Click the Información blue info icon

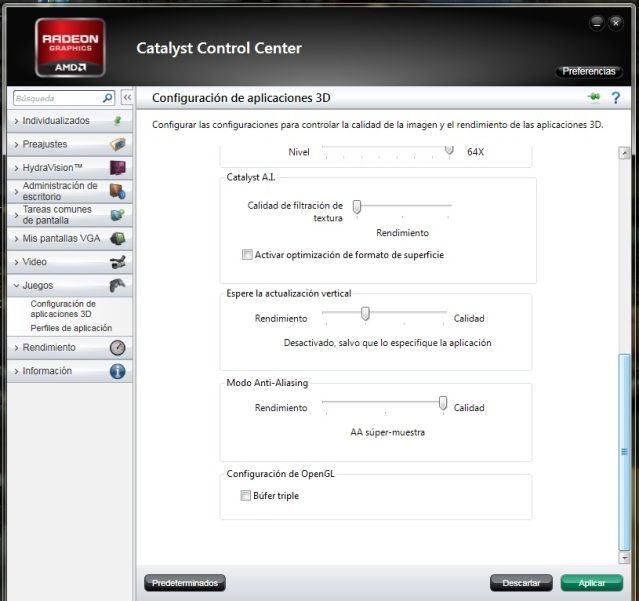click(117, 371)
